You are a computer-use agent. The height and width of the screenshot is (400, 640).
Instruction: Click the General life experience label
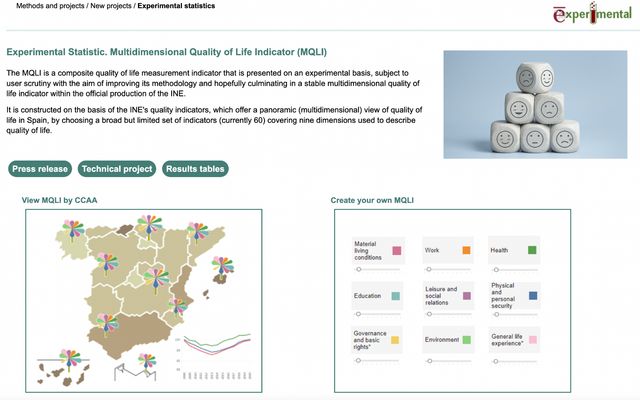click(507, 340)
